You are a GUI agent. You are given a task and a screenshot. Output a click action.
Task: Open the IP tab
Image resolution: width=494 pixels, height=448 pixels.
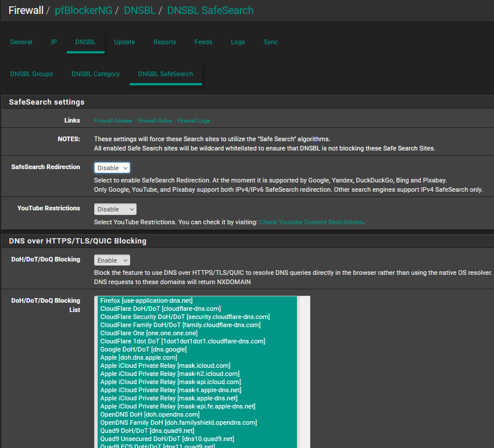(54, 42)
